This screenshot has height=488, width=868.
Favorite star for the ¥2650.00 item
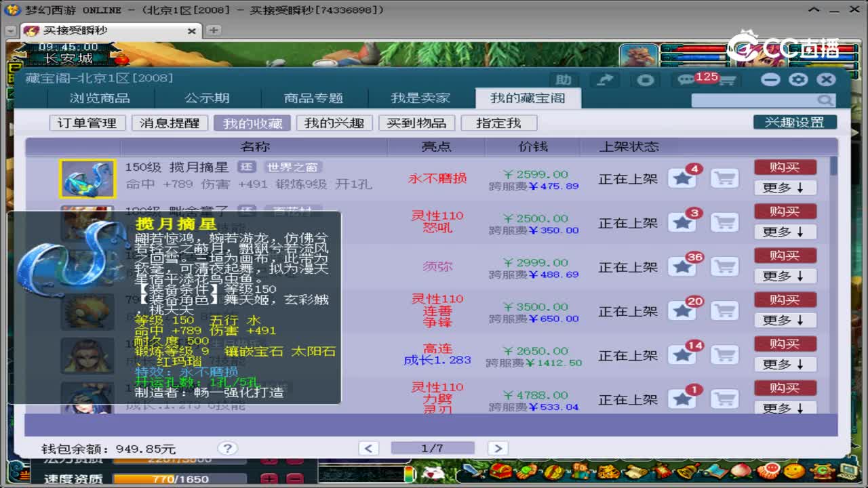tap(682, 355)
